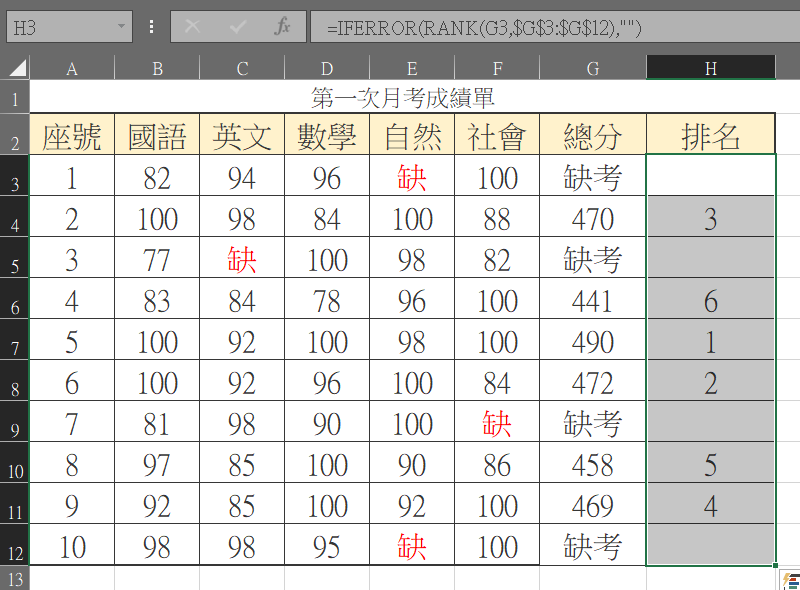Click 缺考 total cell in row 12
This screenshot has width=800, height=590.
click(593, 545)
